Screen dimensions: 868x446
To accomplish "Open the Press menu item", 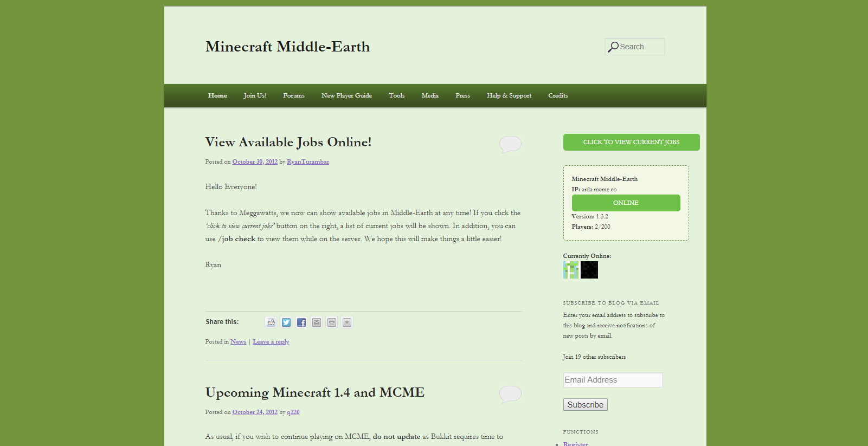I will click(463, 95).
